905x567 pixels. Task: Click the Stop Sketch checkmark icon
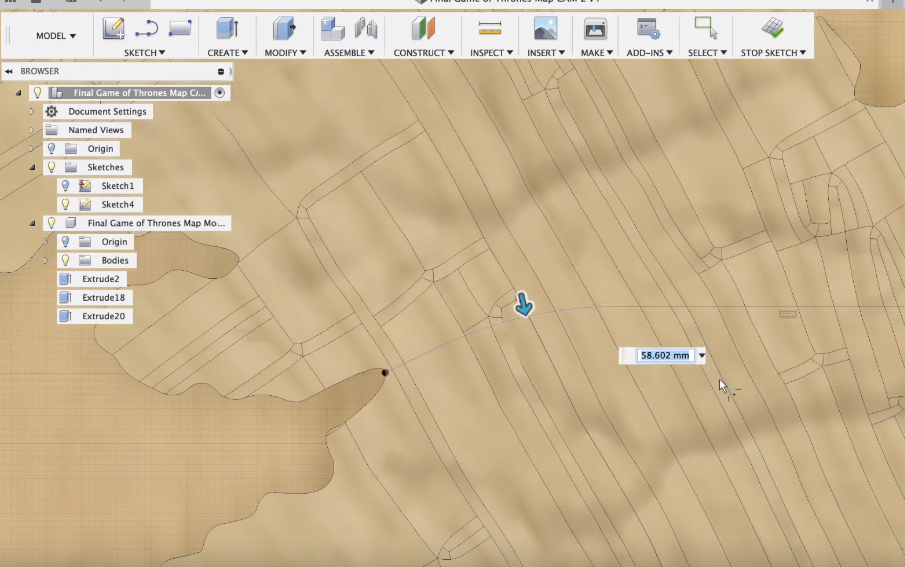point(772,27)
